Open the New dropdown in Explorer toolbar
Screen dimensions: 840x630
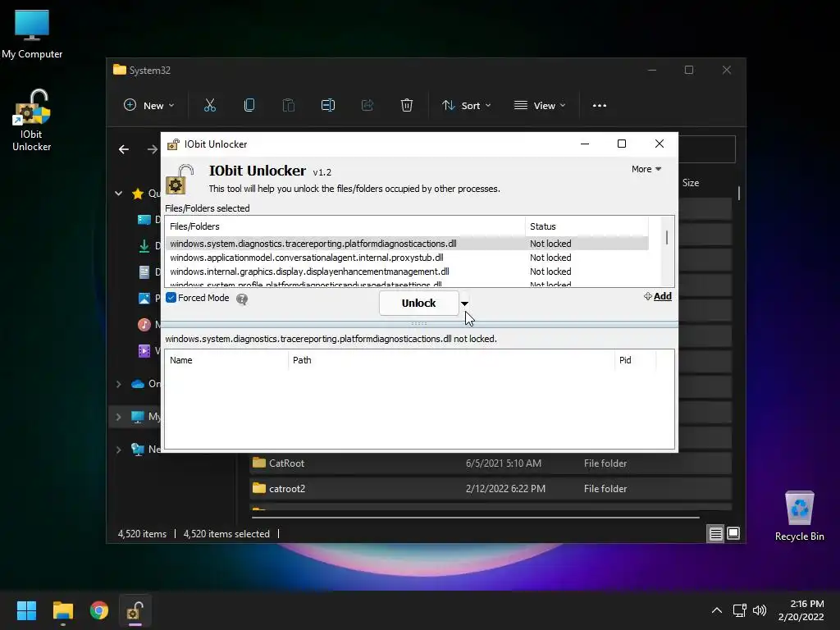[x=149, y=106]
